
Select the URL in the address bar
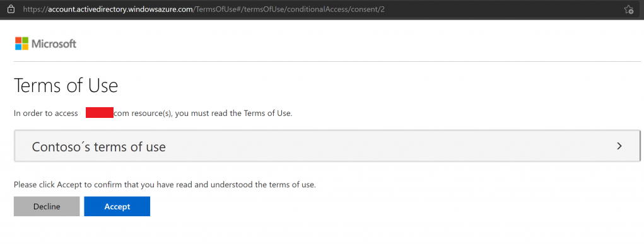204,9
